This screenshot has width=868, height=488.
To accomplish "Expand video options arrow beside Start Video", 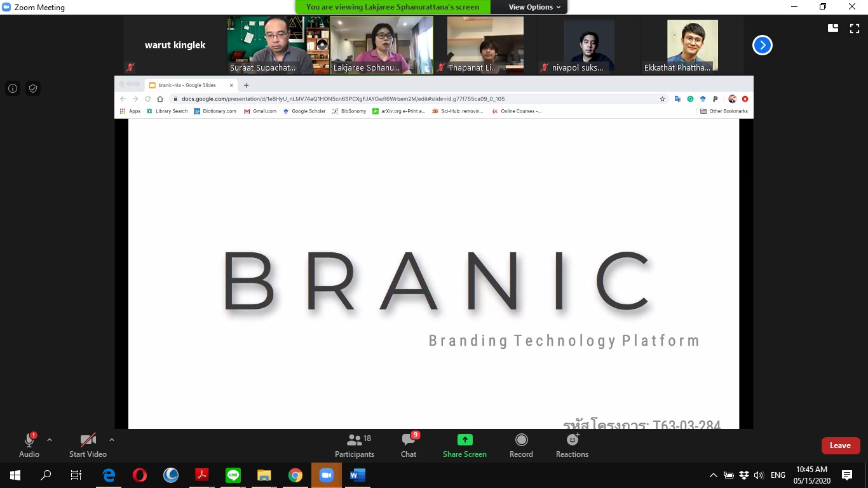I will [112, 440].
